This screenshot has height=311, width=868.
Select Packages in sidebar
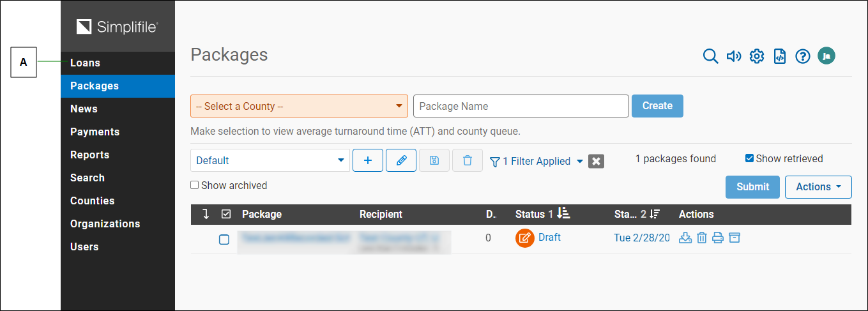[118, 86]
